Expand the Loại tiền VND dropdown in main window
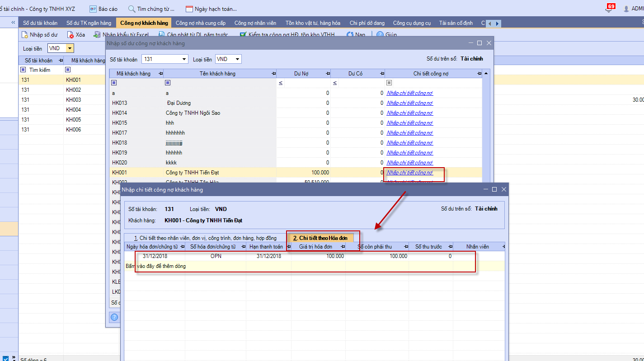 [x=70, y=48]
